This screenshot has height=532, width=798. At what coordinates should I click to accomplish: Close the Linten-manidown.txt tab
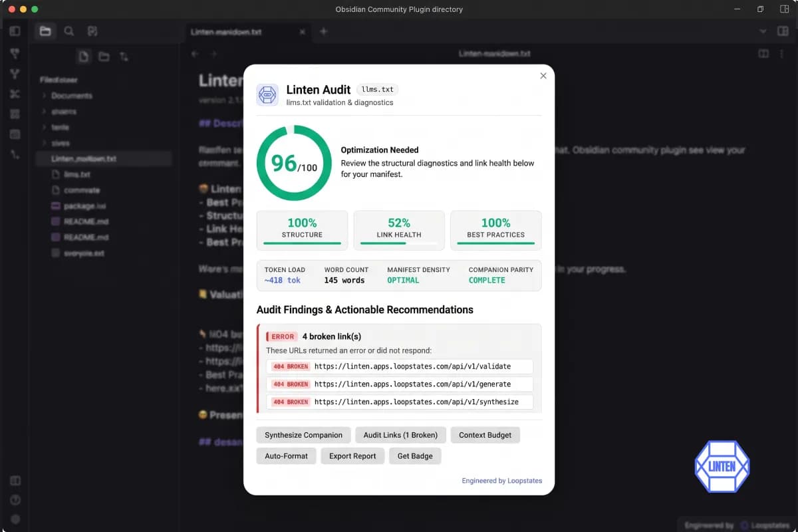[302, 31]
